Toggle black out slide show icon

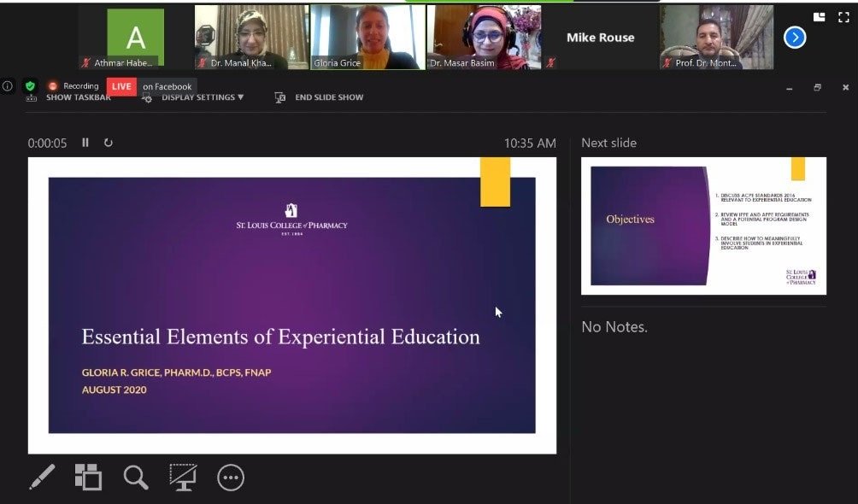pyautogui.click(x=182, y=477)
